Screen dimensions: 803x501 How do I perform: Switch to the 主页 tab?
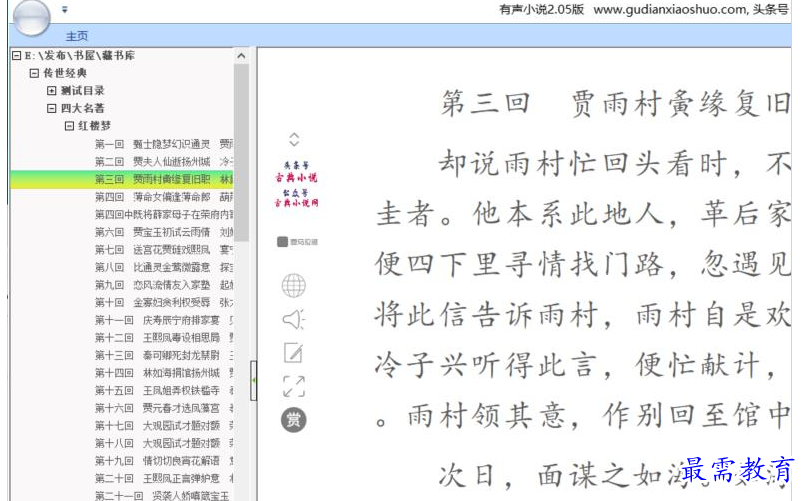(77, 36)
